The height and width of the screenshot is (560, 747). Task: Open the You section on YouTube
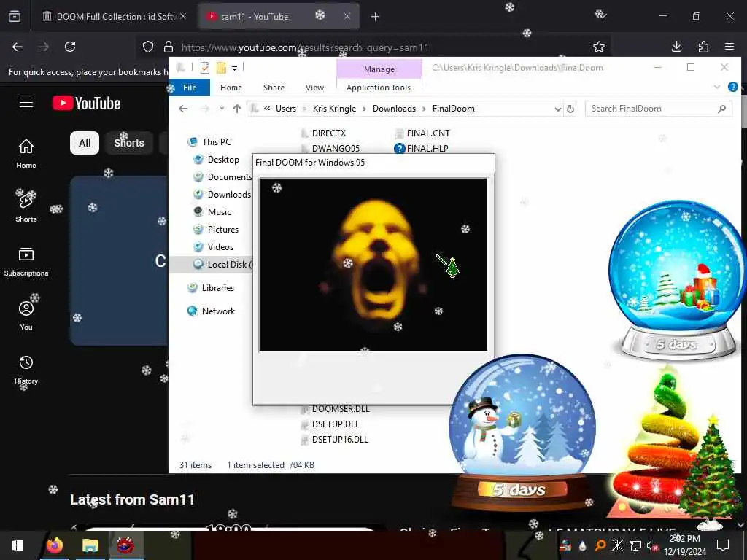coord(26,315)
